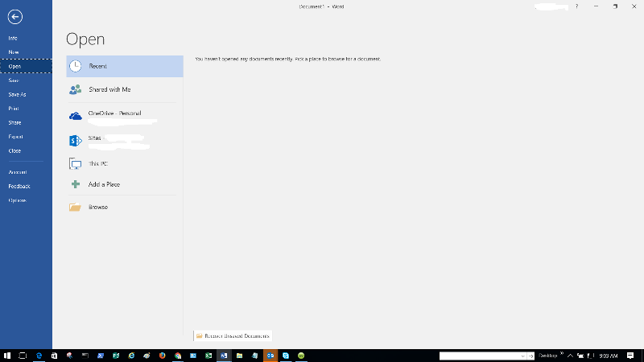Click the back arrow to exit Backstage
644x362 pixels.
(15, 17)
